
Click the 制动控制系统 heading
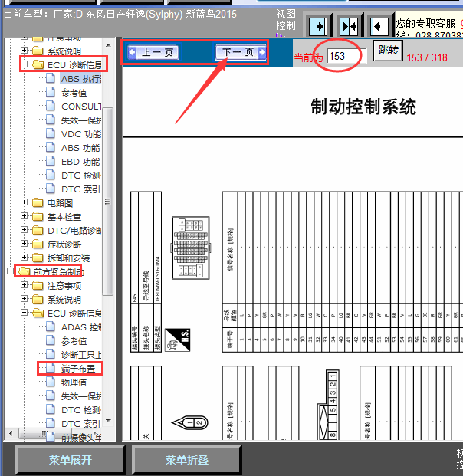click(363, 107)
